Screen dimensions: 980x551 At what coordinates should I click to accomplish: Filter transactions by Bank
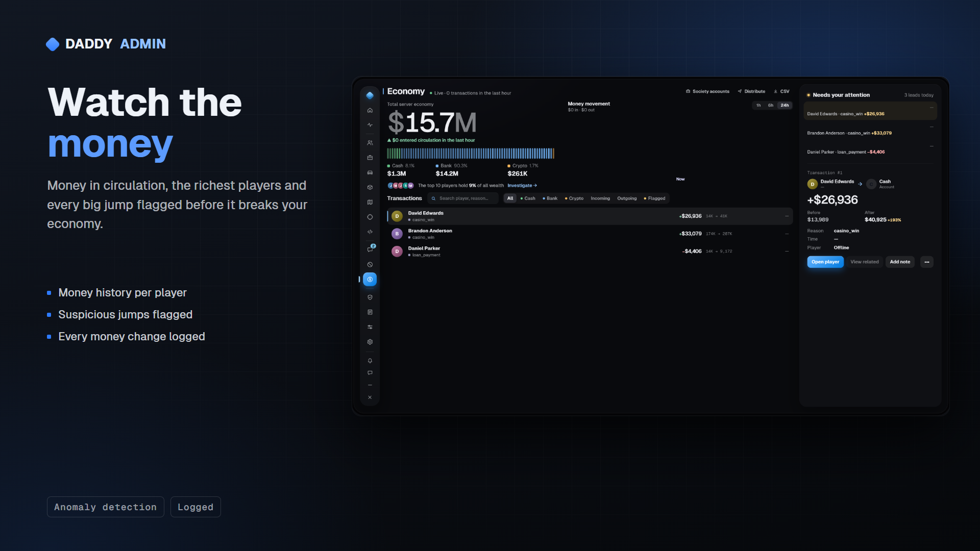[x=550, y=198]
